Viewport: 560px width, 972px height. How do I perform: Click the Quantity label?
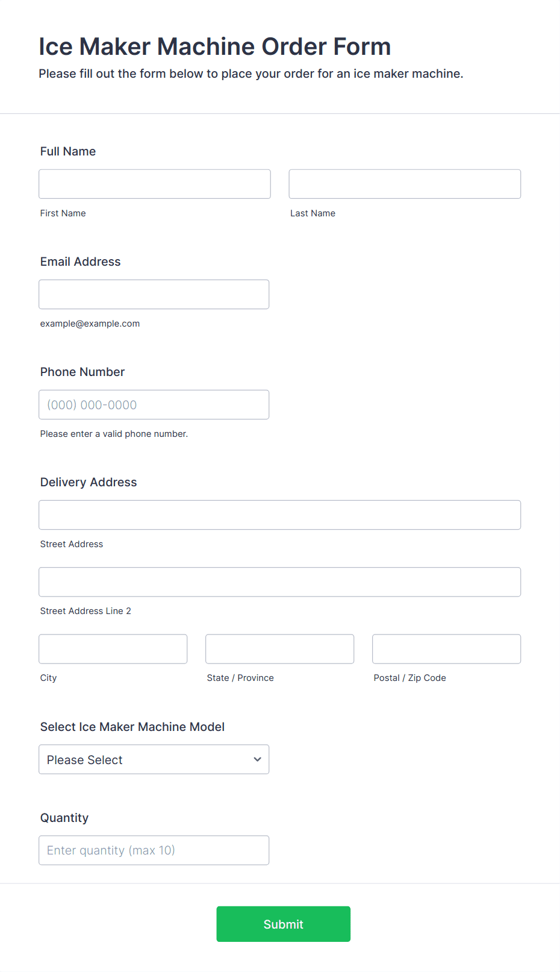[x=64, y=818]
